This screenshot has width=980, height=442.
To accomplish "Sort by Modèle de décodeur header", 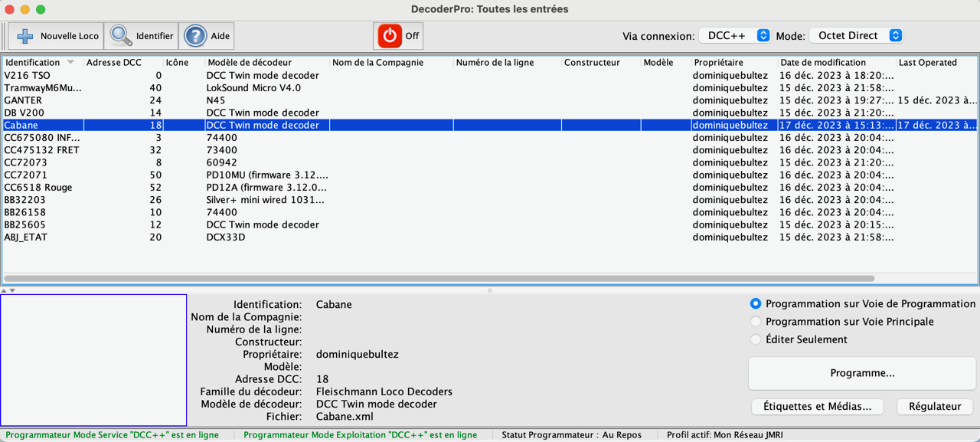I will [267, 63].
